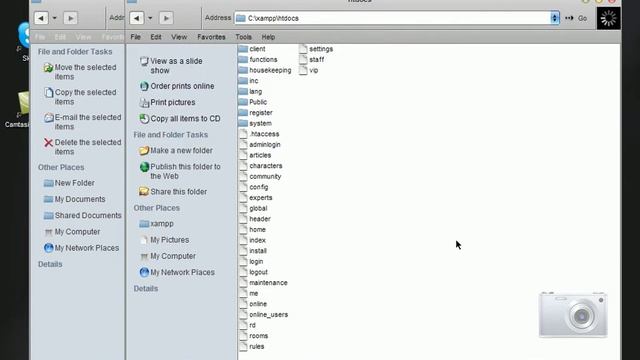Click Move the selected items in rear window

point(80,72)
